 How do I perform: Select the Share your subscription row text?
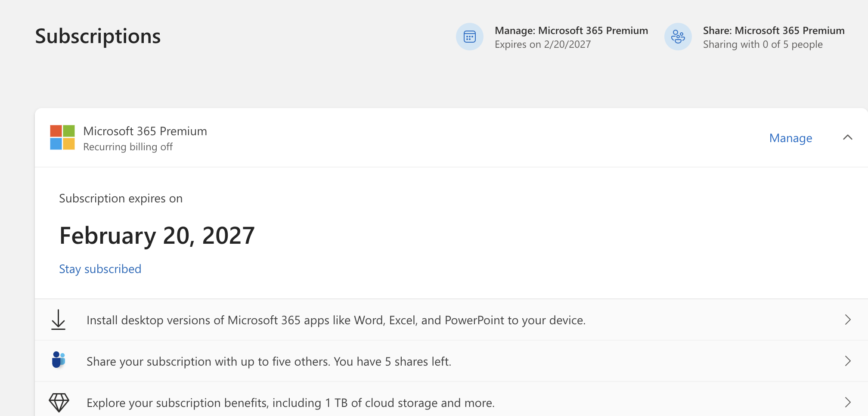pyautogui.click(x=269, y=362)
